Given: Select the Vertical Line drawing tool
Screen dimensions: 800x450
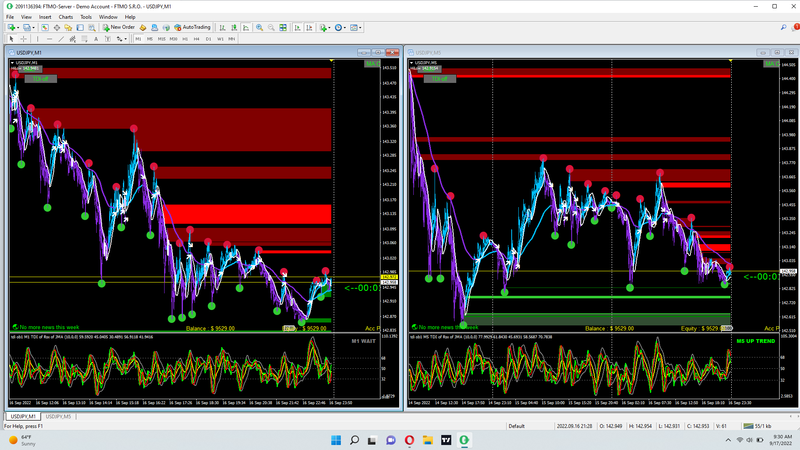Looking at the screenshot, I should (37, 39).
